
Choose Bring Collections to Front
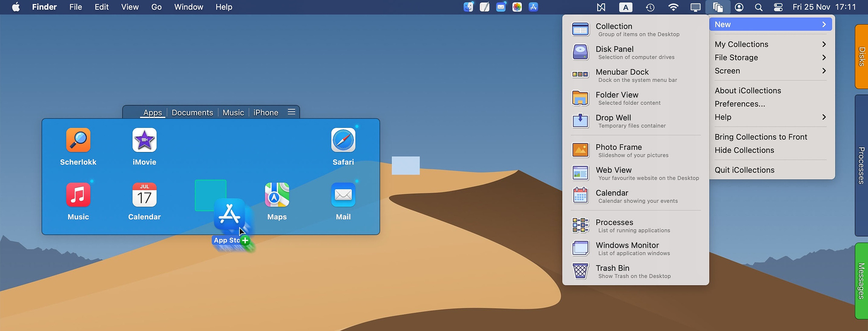click(771, 137)
